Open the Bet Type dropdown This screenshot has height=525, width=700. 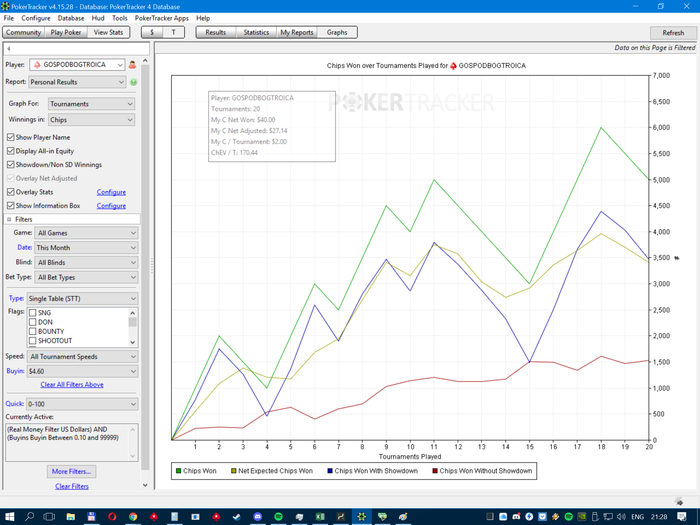[87, 277]
